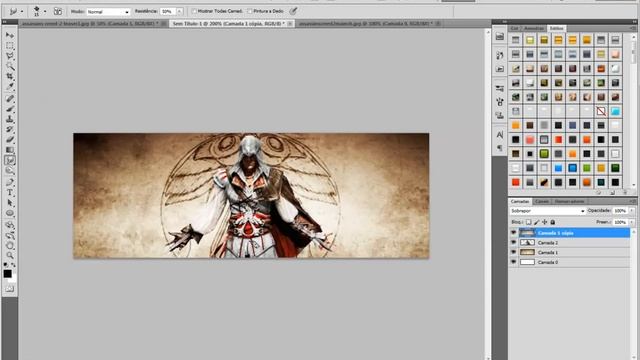The width and height of the screenshot is (640, 360).
Task: Select the Path Selection tool
Action: pyautogui.click(x=10, y=203)
